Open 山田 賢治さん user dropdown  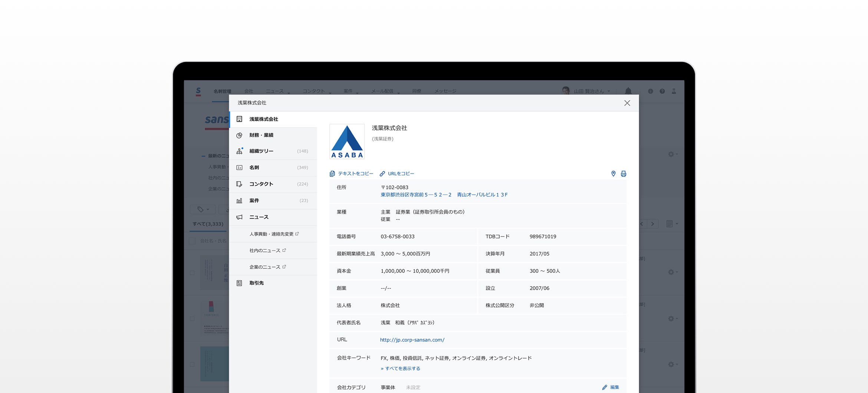[586, 91]
